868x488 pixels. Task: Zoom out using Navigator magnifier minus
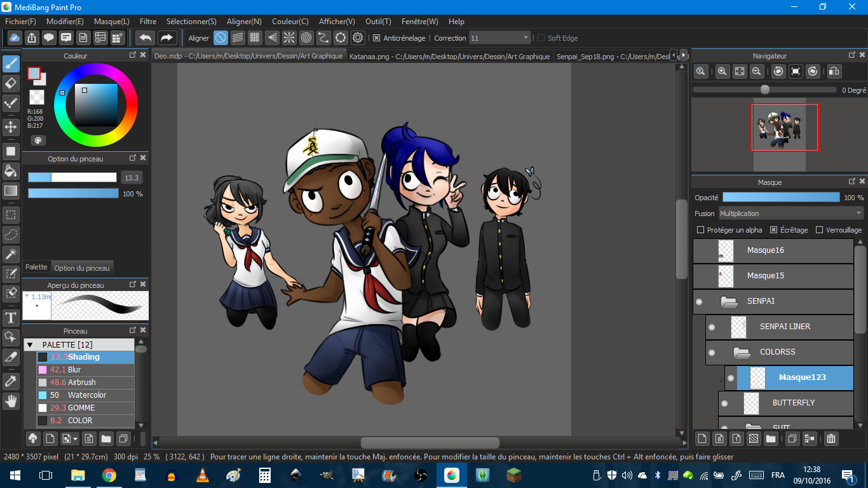point(757,72)
